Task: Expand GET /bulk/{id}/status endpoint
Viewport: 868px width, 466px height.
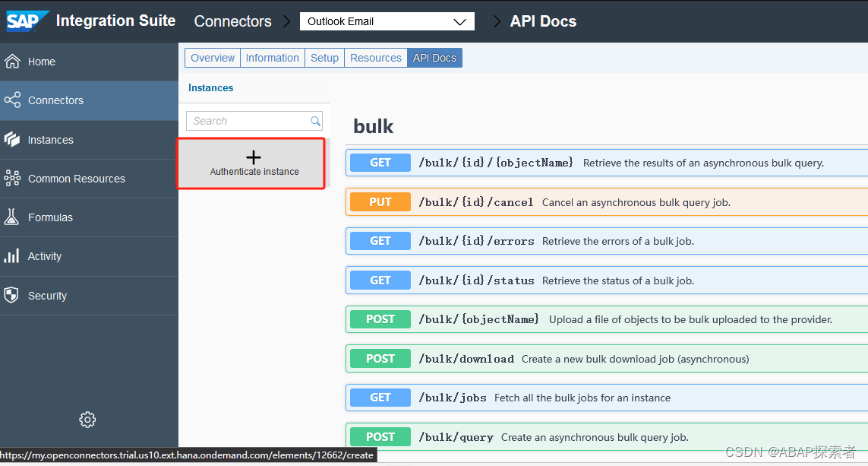Action: 607,281
